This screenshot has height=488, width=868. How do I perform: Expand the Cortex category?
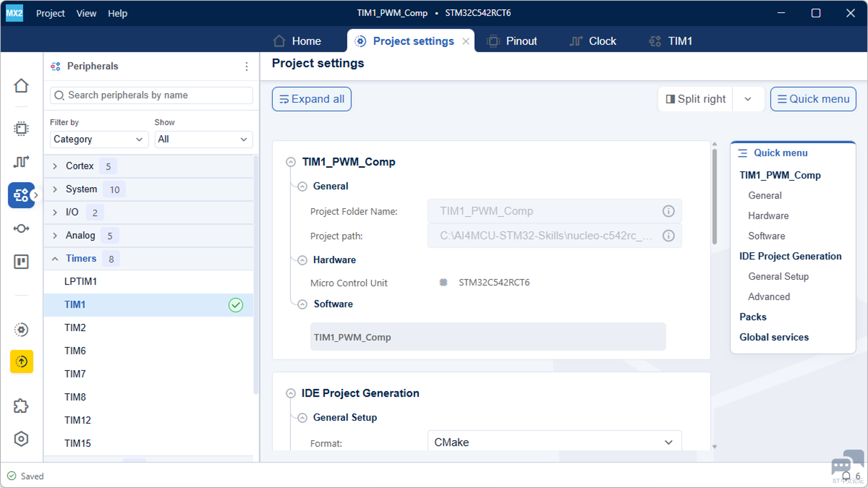click(x=55, y=166)
